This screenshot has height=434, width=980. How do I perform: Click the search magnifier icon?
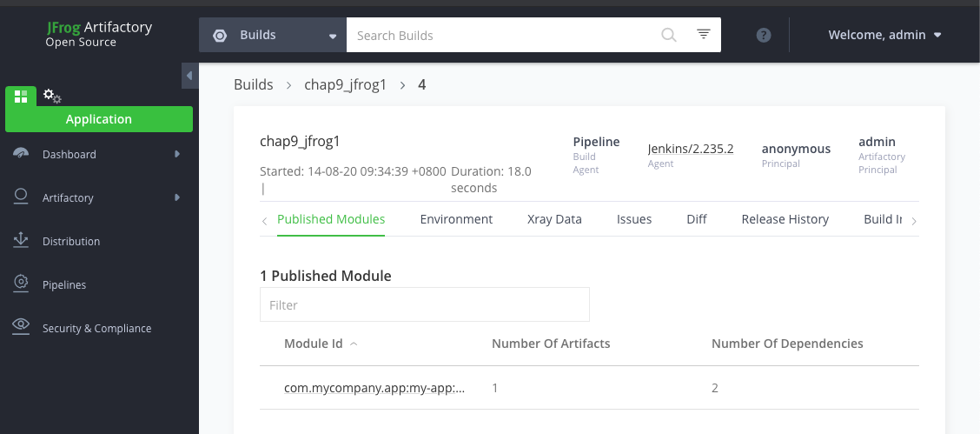(668, 35)
